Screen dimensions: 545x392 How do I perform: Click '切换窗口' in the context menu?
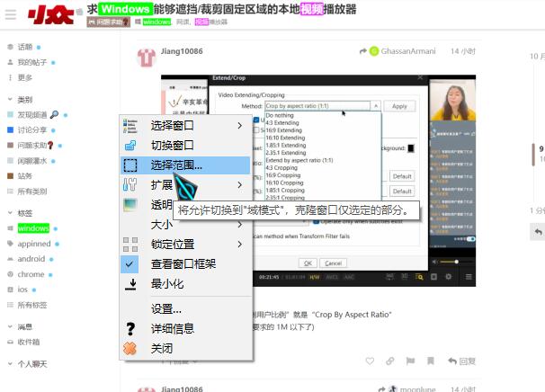click(x=172, y=145)
